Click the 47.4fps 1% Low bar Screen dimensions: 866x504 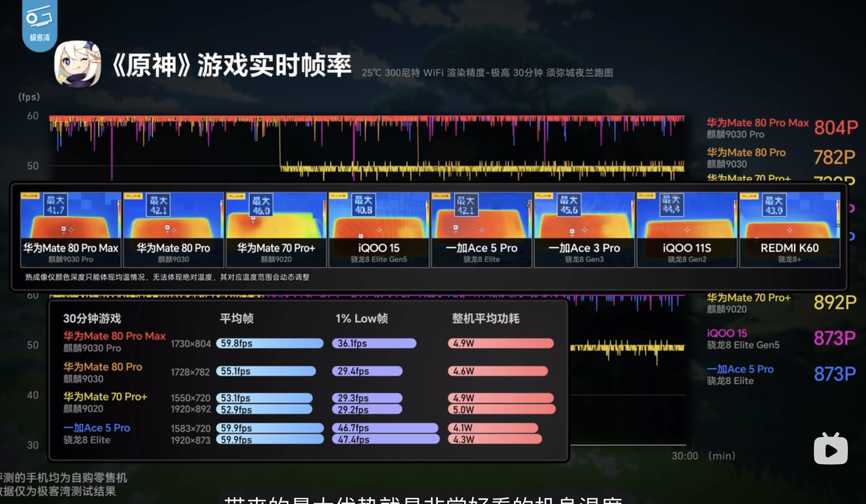click(386, 440)
